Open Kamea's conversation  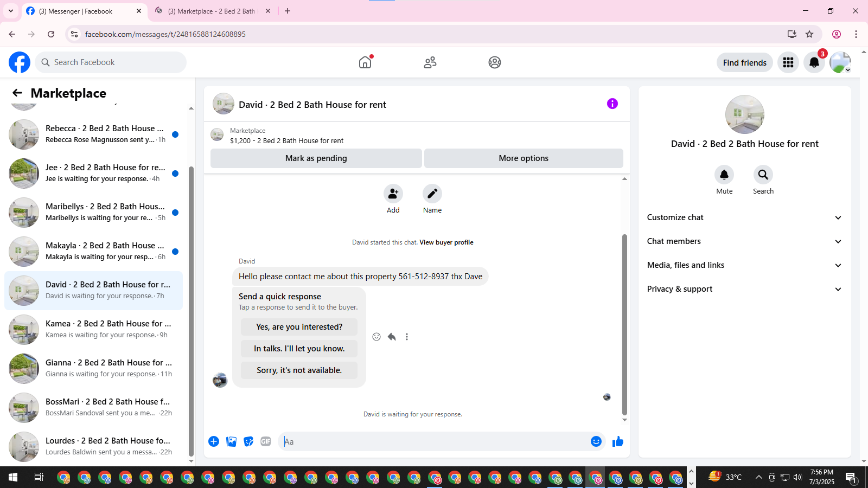tap(93, 329)
